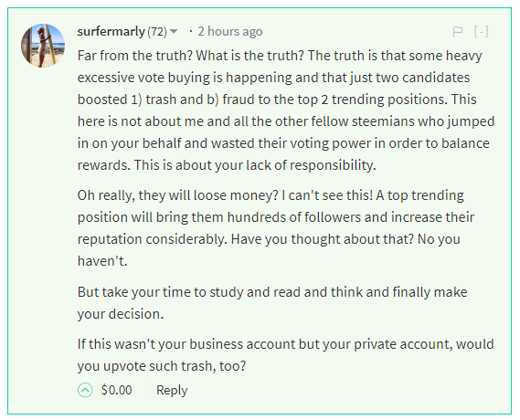The image size is (520, 420).
Task: Flag this comment by surfermarly
Action: click(458, 32)
